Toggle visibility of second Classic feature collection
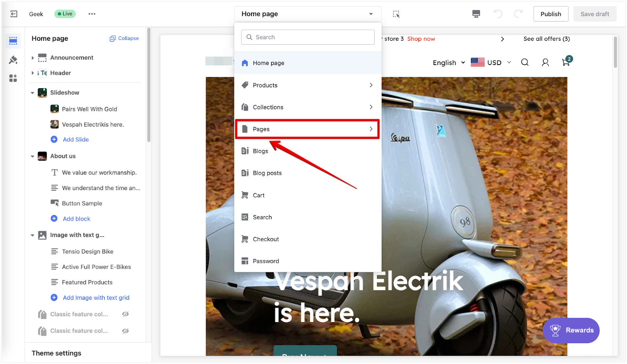 click(x=125, y=331)
